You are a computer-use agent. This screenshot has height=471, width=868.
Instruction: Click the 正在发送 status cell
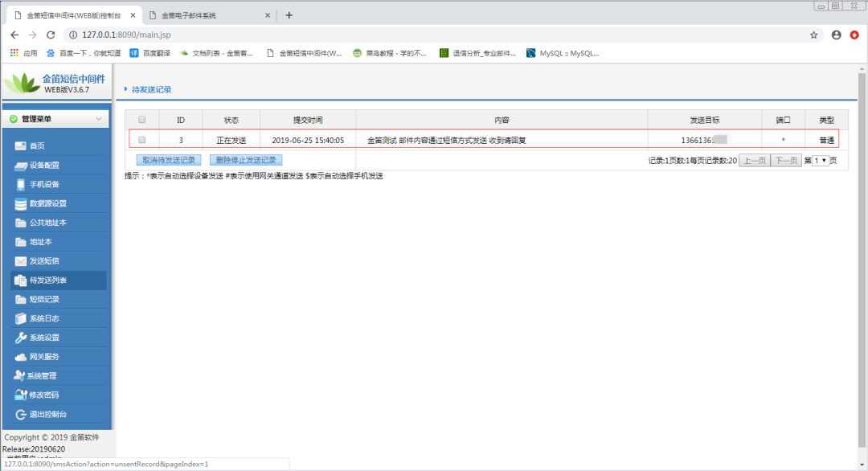click(x=231, y=140)
